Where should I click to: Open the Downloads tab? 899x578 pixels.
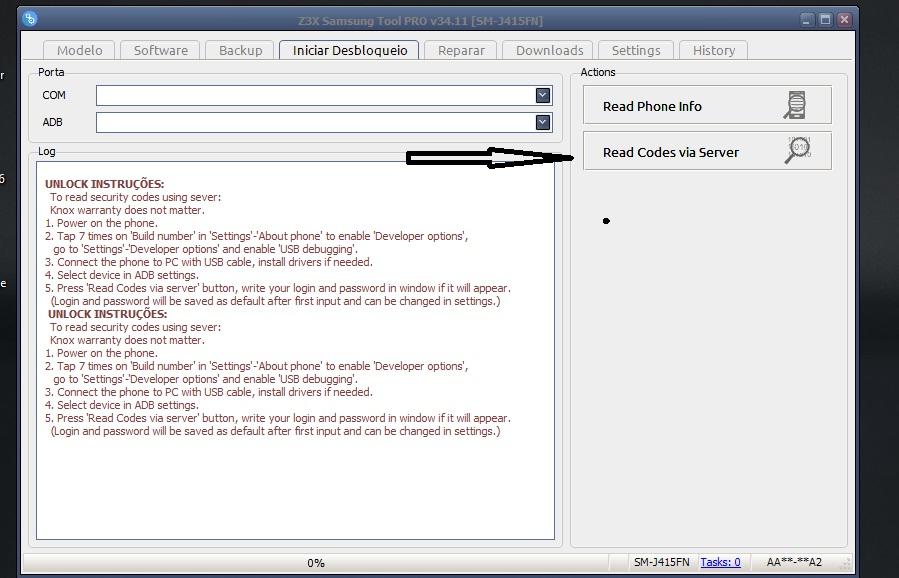tap(549, 50)
